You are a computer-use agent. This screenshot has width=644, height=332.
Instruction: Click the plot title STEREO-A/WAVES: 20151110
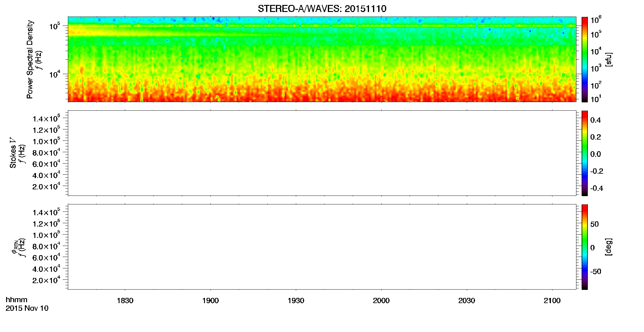coord(322,9)
